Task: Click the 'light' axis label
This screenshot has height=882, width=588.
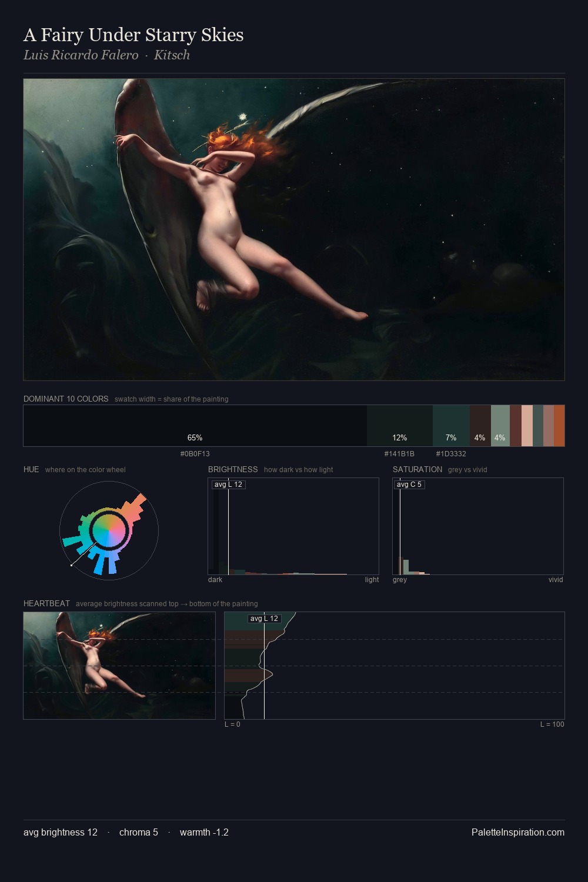Action: [372, 580]
